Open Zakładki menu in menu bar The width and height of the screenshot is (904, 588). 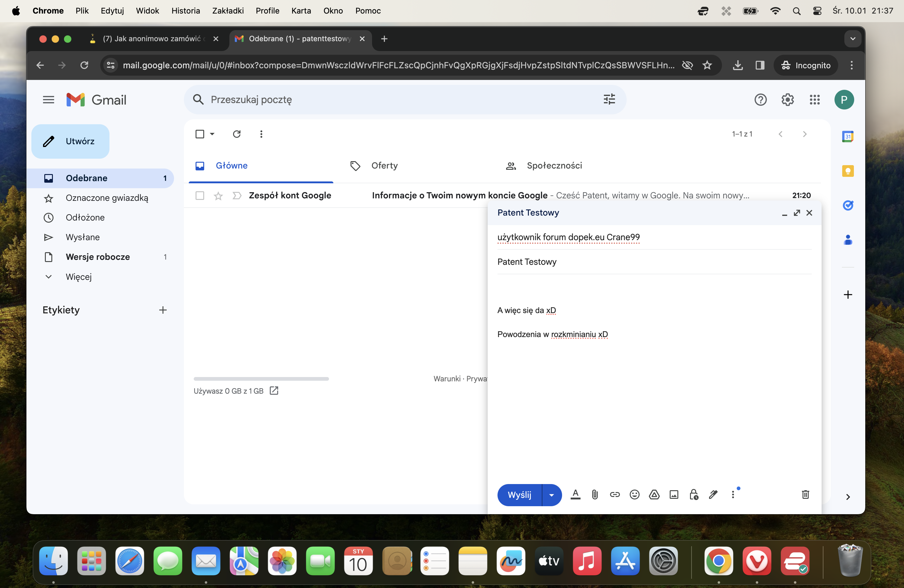pos(228,11)
